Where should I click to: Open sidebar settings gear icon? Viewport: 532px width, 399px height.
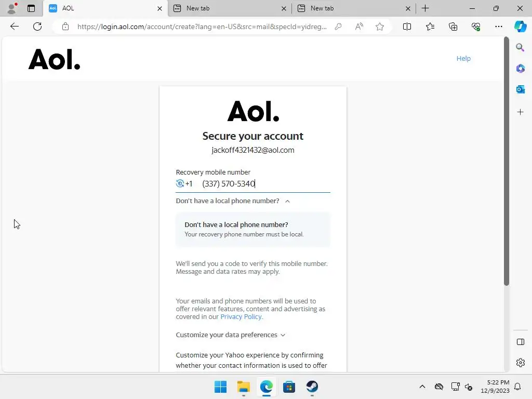click(x=520, y=363)
